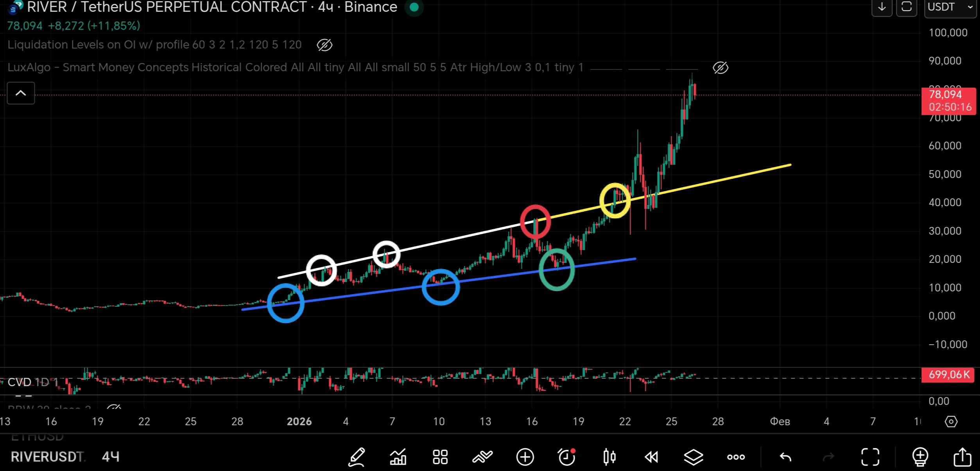The height and width of the screenshot is (471, 980).
Task: Open the 4Ч timeframe selector
Action: (x=111, y=457)
